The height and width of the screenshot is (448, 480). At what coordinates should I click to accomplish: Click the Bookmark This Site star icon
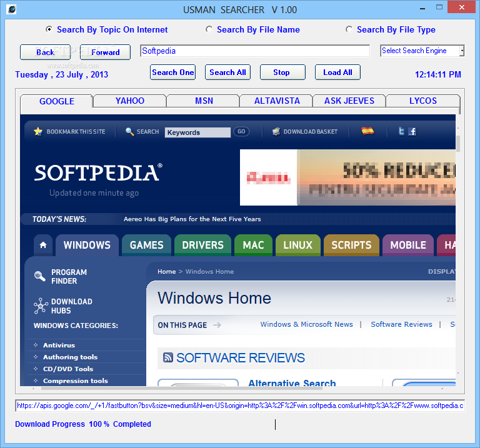(x=38, y=132)
